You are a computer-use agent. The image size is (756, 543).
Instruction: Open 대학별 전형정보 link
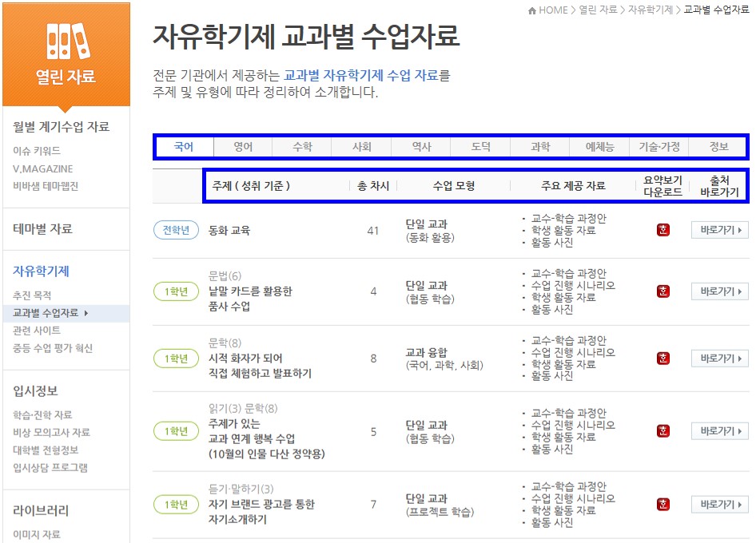click(46, 450)
